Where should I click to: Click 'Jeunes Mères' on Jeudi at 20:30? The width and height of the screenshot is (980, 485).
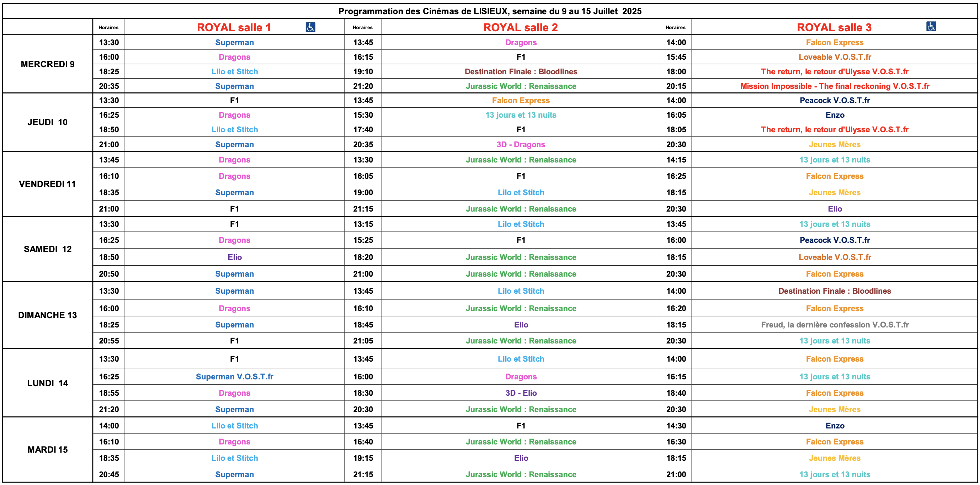835,145
